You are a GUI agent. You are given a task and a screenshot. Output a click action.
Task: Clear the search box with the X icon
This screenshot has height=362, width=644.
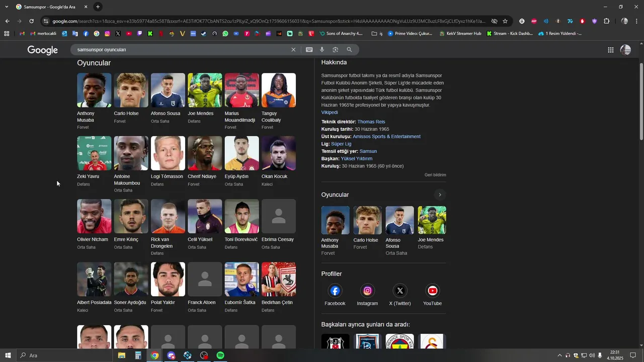(293, 50)
